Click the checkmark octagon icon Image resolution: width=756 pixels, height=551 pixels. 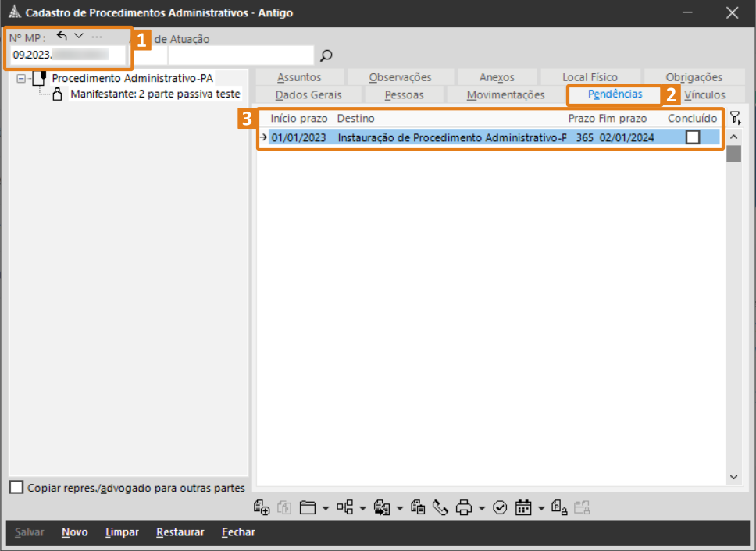point(500,507)
